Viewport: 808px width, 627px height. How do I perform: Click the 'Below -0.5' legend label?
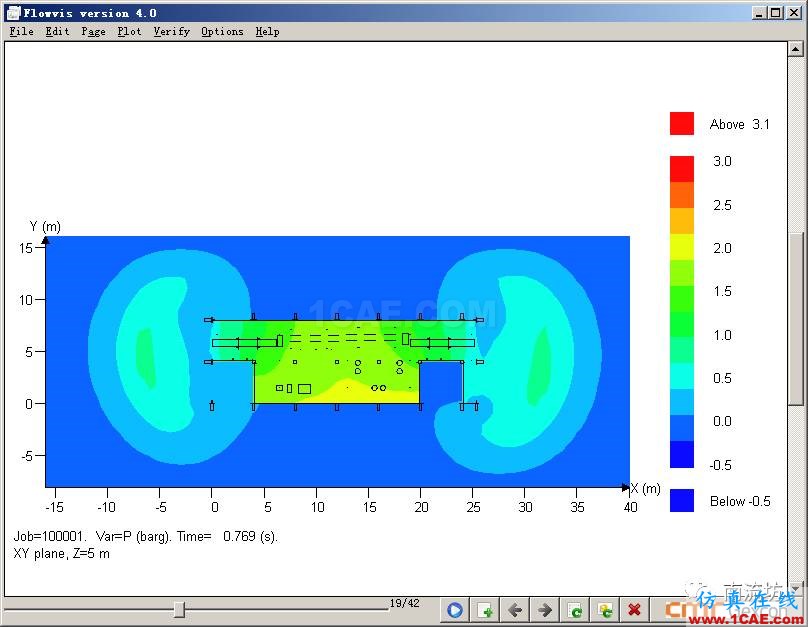tap(740, 501)
